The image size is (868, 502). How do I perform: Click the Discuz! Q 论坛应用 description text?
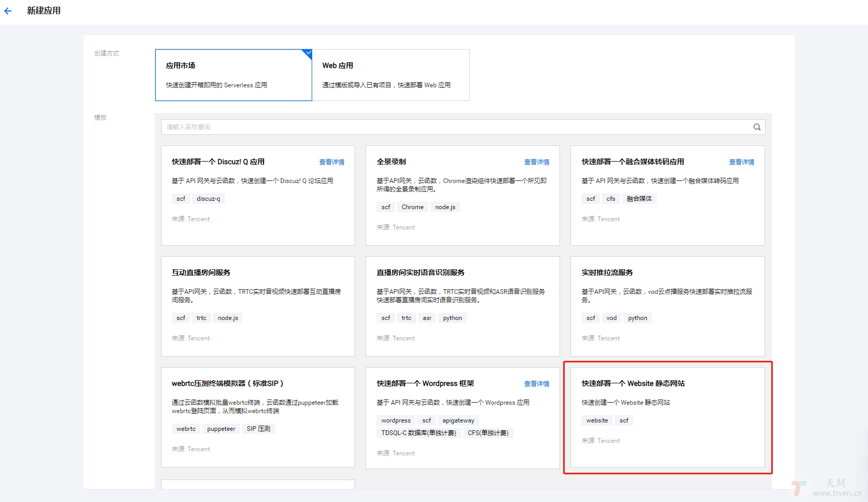click(253, 181)
